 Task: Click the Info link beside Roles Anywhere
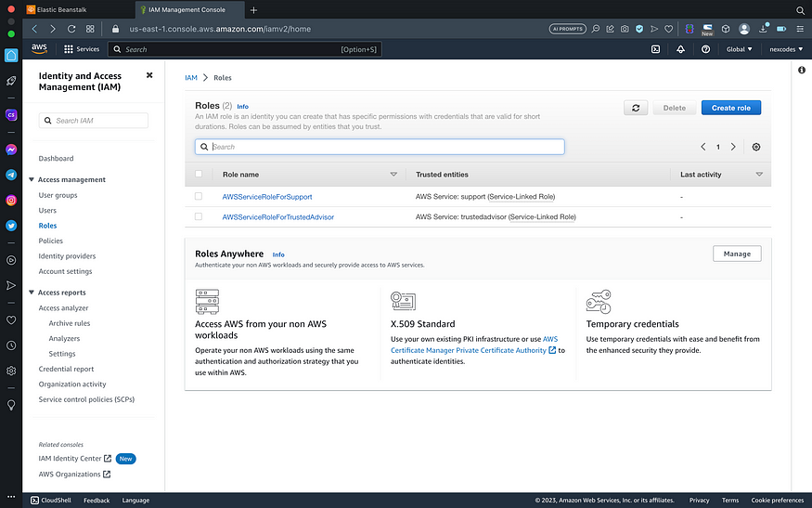tap(278, 254)
